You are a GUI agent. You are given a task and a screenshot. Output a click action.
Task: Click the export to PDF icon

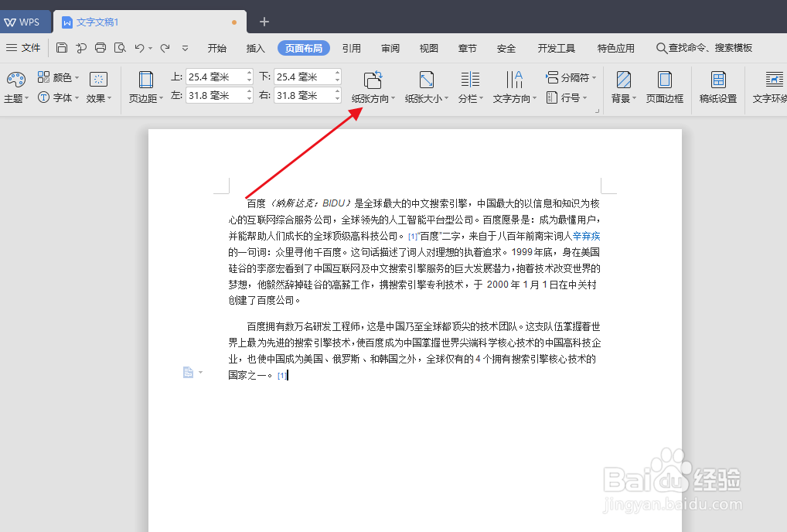pyautogui.click(x=81, y=48)
